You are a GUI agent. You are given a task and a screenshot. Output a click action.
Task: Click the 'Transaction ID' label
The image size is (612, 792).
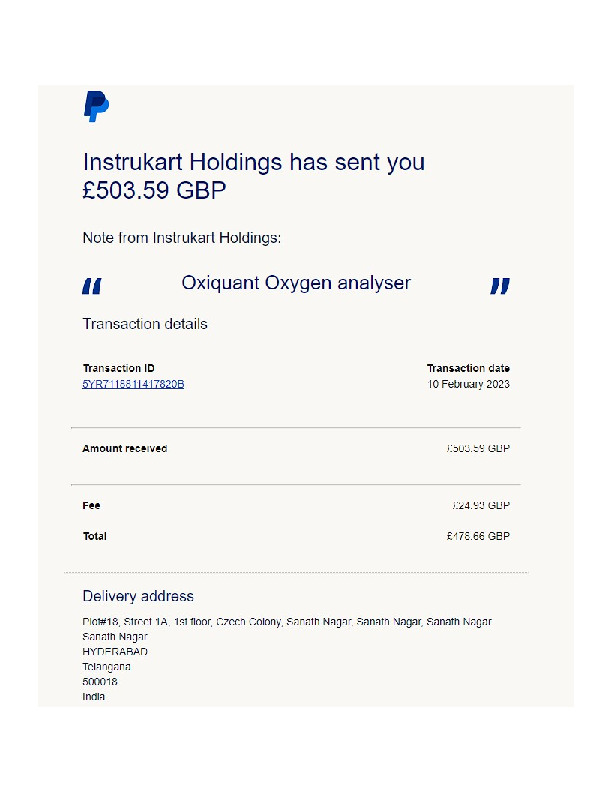pyautogui.click(x=118, y=368)
